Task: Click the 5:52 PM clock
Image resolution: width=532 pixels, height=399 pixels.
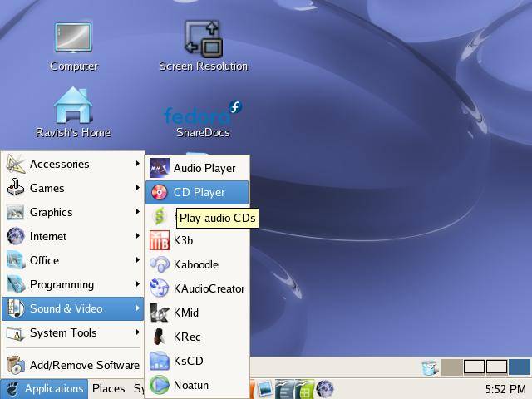Action: [x=504, y=388]
